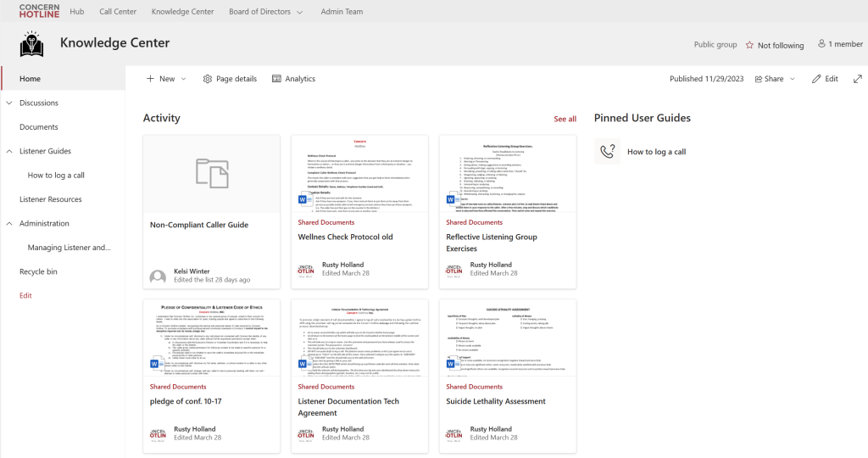Toggle the Not following star
This screenshot has height=458, width=868.
coord(749,45)
